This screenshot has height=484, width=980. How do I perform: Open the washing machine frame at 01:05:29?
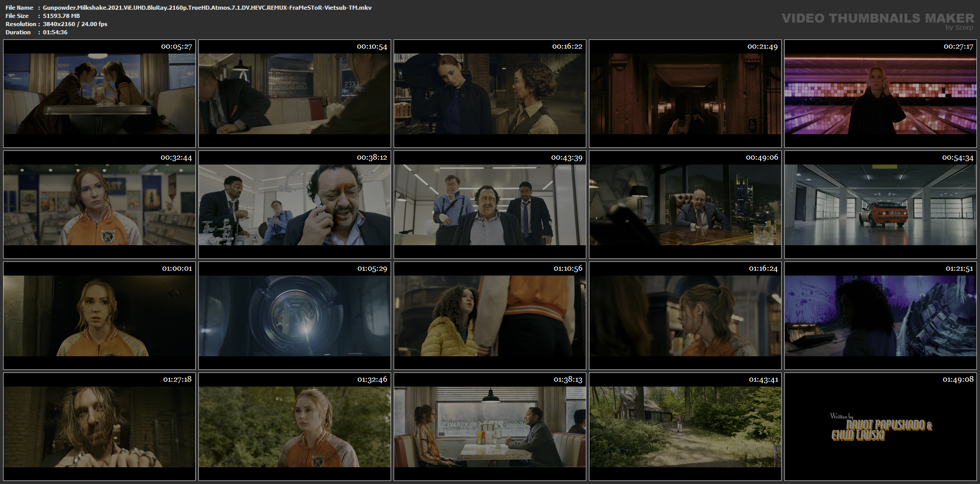(x=294, y=316)
